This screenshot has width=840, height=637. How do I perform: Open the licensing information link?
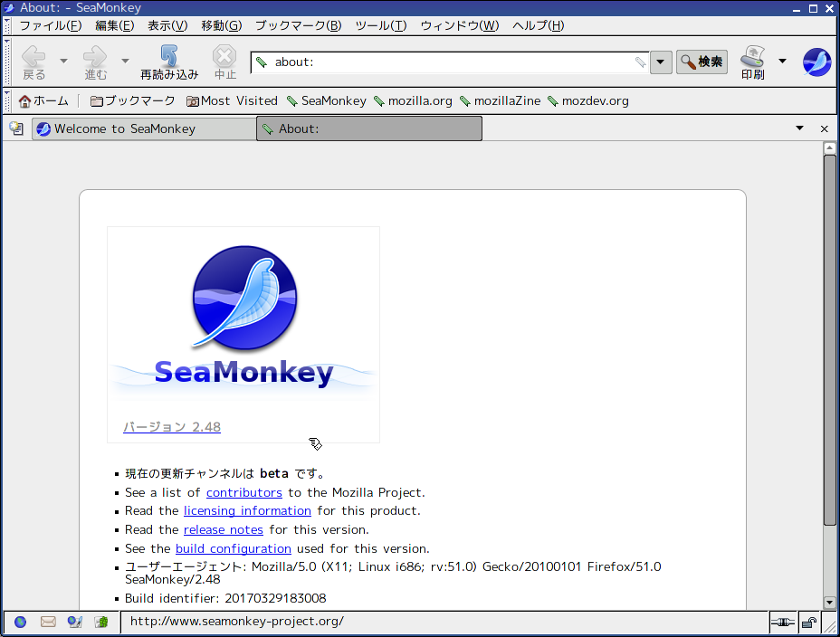[247, 510]
